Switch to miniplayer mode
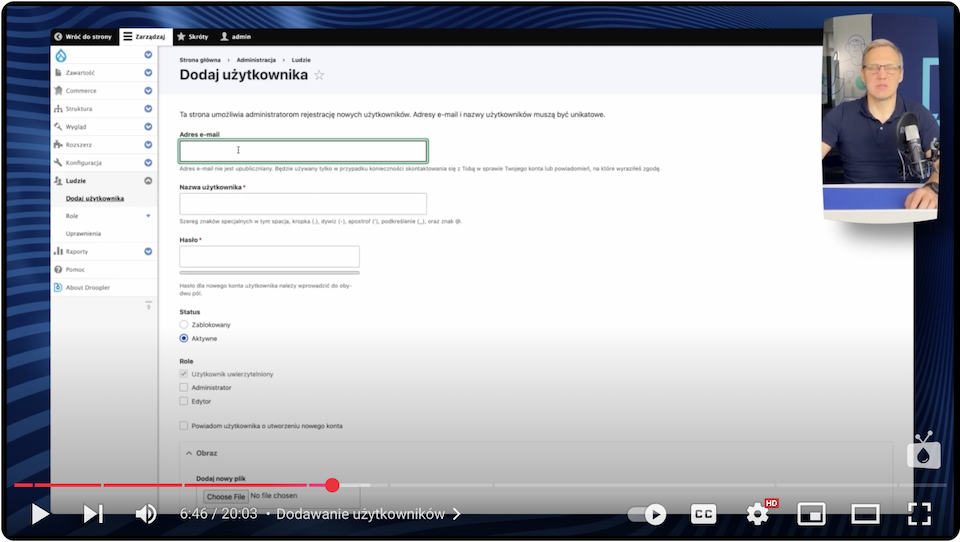 click(811, 514)
